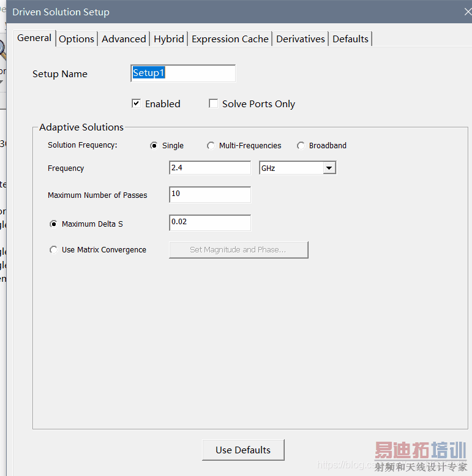Open the Expression Cache tab
Image resolution: width=472 pixels, height=476 pixels.
click(x=230, y=39)
